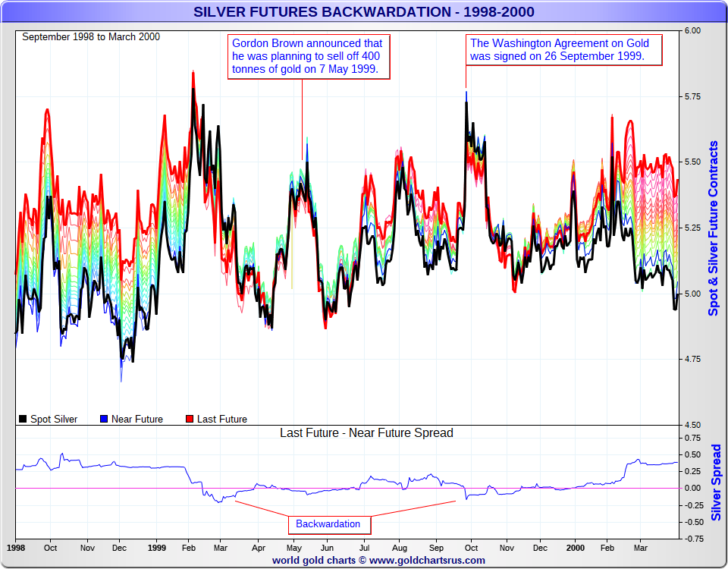728x569 pixels.
Task: Click the Last Future - Near Future Spread heading
Action: coord(366,433)
